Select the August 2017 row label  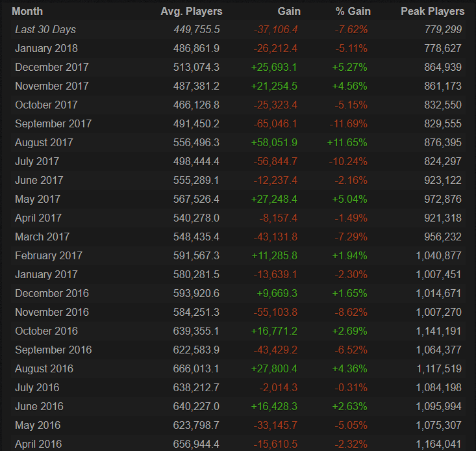(x=44, y=142)
